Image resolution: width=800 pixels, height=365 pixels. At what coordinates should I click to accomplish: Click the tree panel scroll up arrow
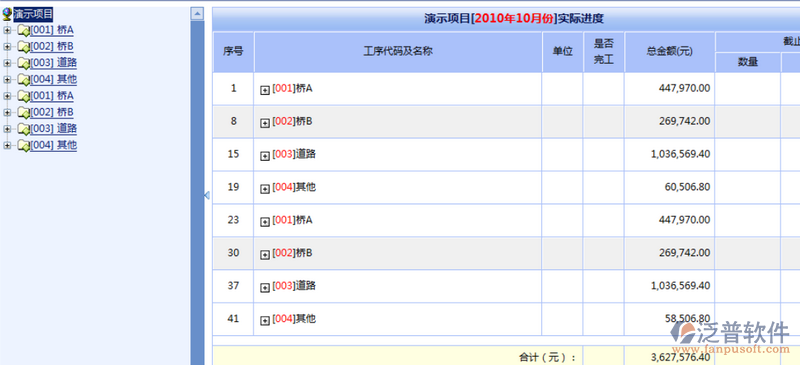197,14
